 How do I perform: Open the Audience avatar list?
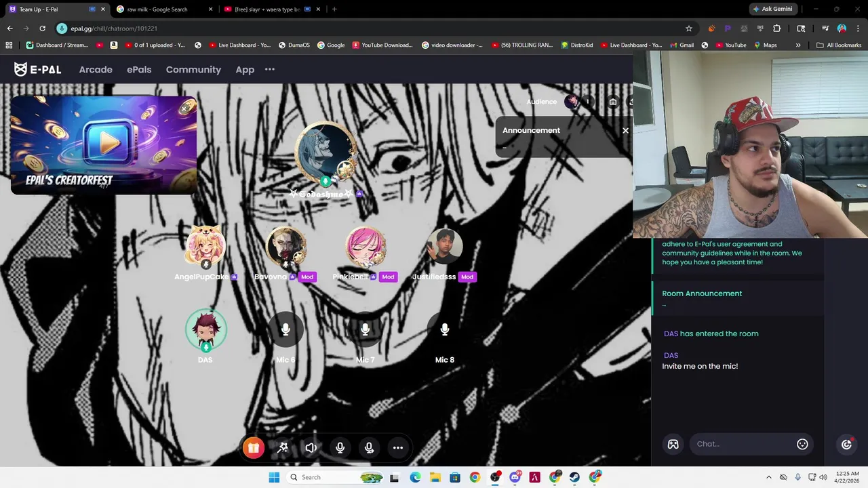572,102
